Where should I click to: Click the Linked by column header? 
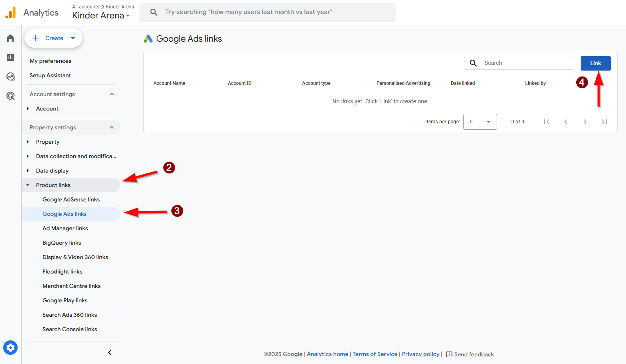[535, 83]
